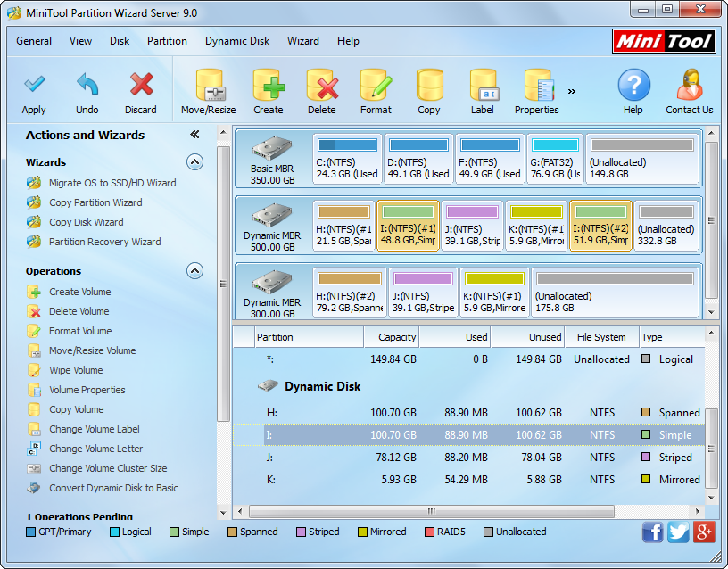Click the disk map scroll down arrow
The width and height of the screenshot is (728, 569).
click(711, 312)
